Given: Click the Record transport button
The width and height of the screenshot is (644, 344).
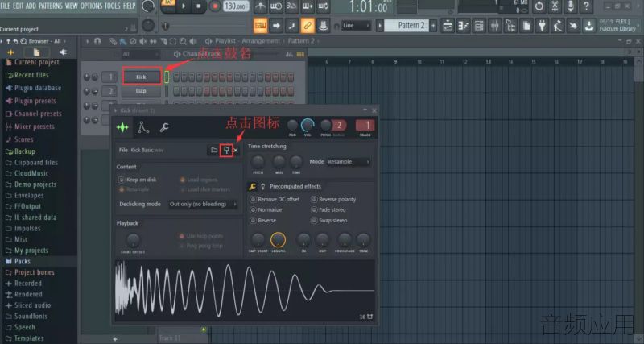Looking at the screenshot, I should [214, 6].
